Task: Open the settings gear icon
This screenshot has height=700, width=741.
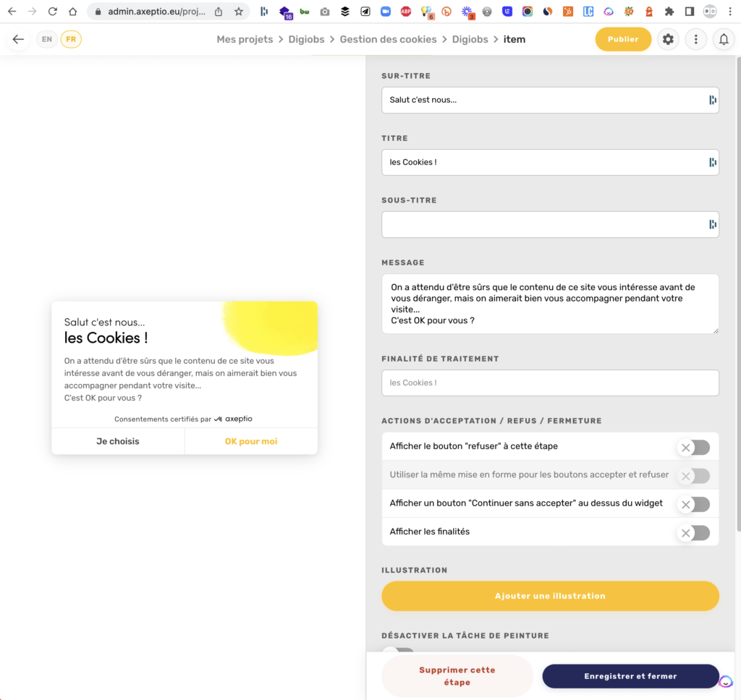Action: click(668, 39)
